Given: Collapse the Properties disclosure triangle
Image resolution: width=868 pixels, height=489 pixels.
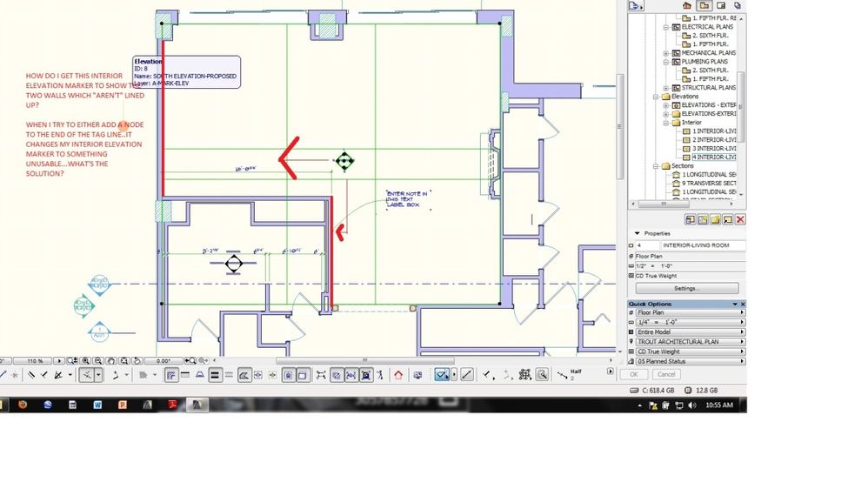Looking at the screenshot, I should (638, 234).
